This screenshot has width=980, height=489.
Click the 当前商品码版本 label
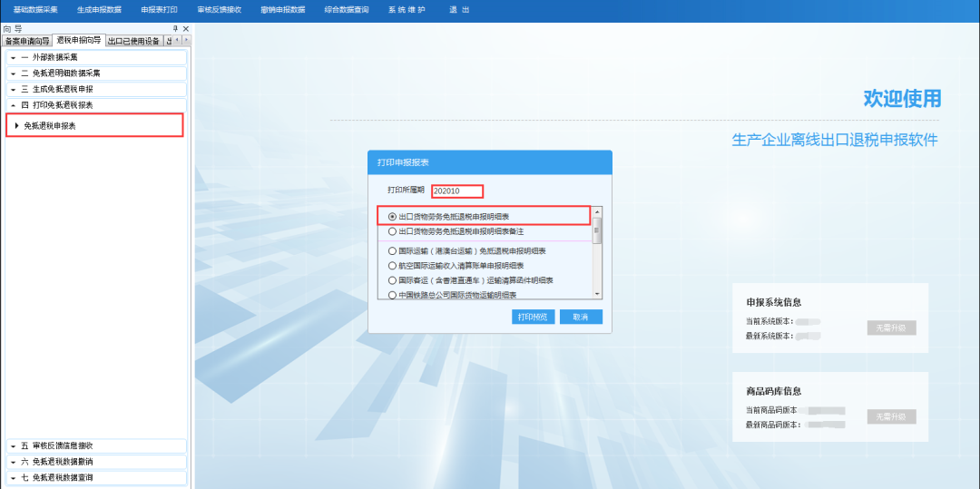(773, 410)
